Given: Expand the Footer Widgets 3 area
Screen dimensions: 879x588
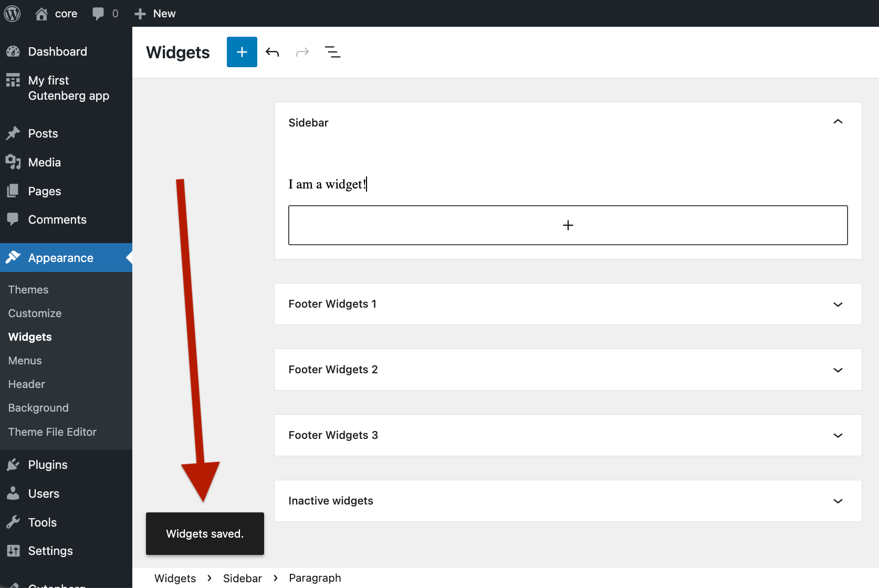Looking at the screenshot, I should [x=568, y=435].
